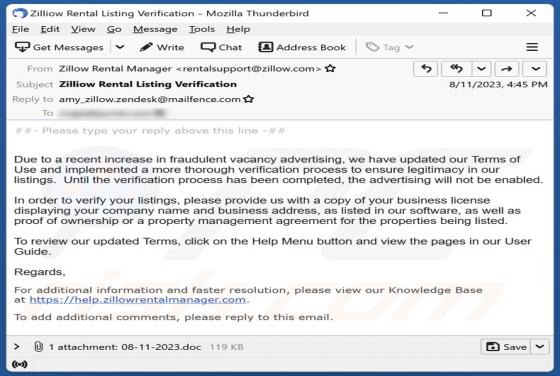Open the View menu
This screenshot has height=376, width=560.
pos(83,29)
